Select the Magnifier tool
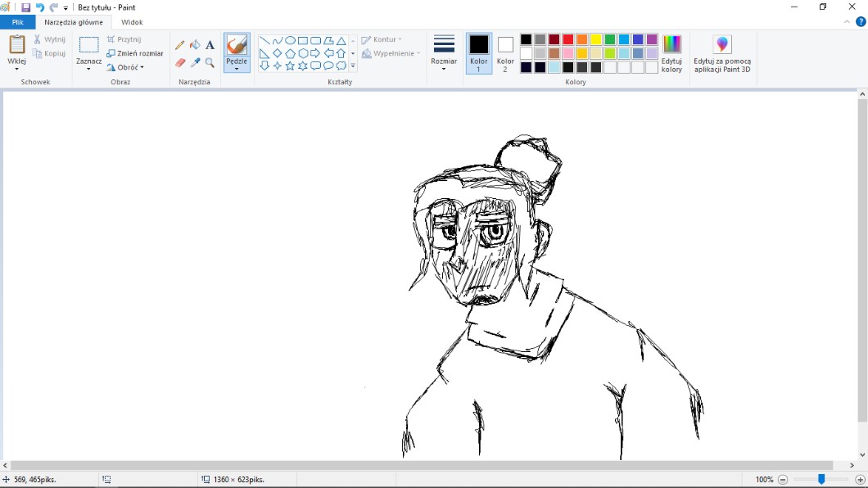This screenshot has width=868, height=488. pyautogui.click(x=210, y=62)
